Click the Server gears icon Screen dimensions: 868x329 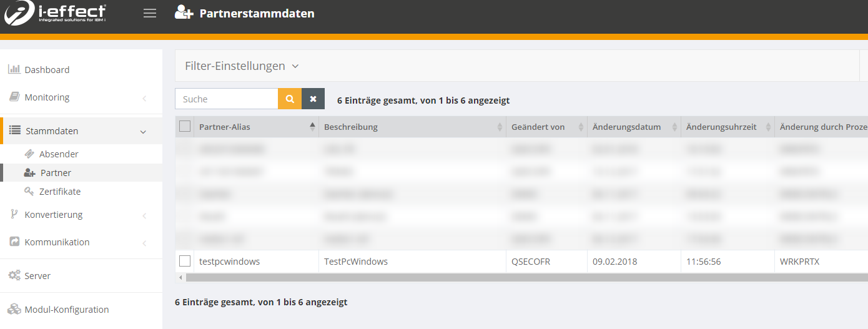coord(14,275)
